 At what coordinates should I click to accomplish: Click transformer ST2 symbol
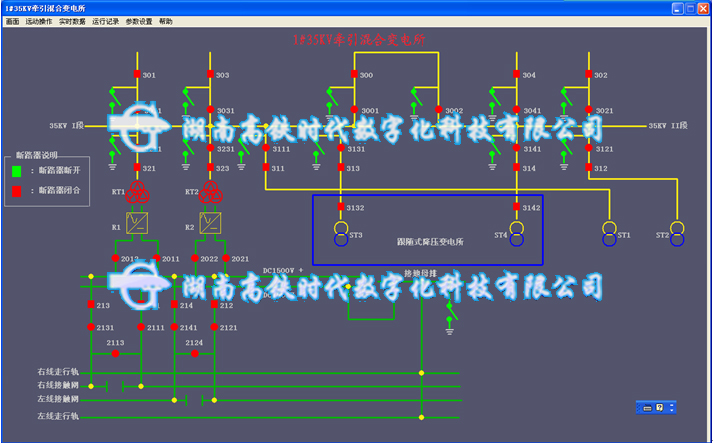(677, 234)
